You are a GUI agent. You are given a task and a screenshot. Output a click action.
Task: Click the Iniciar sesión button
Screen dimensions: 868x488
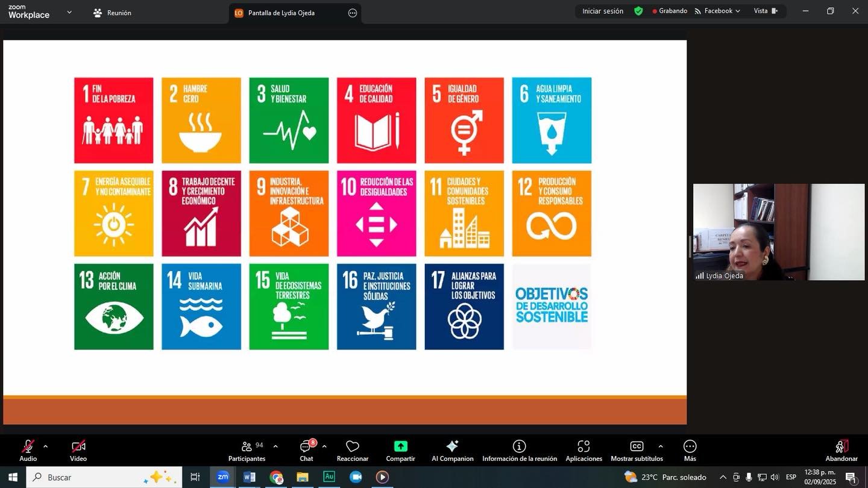(602, 11)
